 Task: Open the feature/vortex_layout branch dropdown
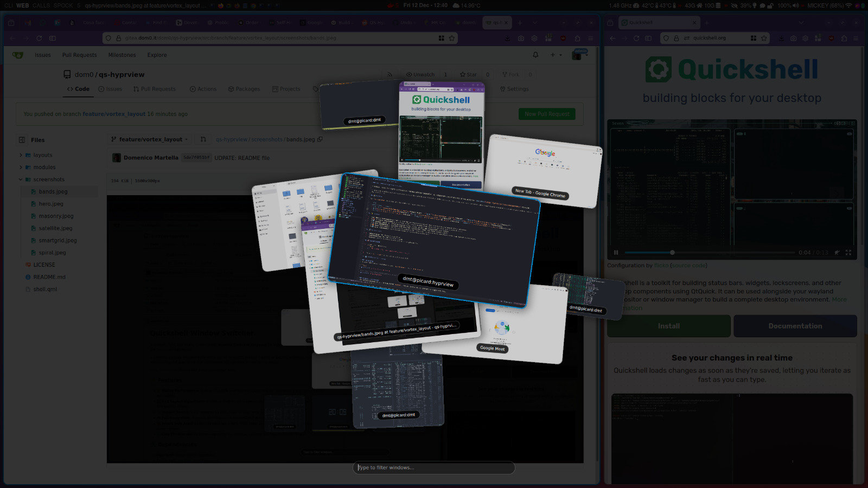(150, 139)
